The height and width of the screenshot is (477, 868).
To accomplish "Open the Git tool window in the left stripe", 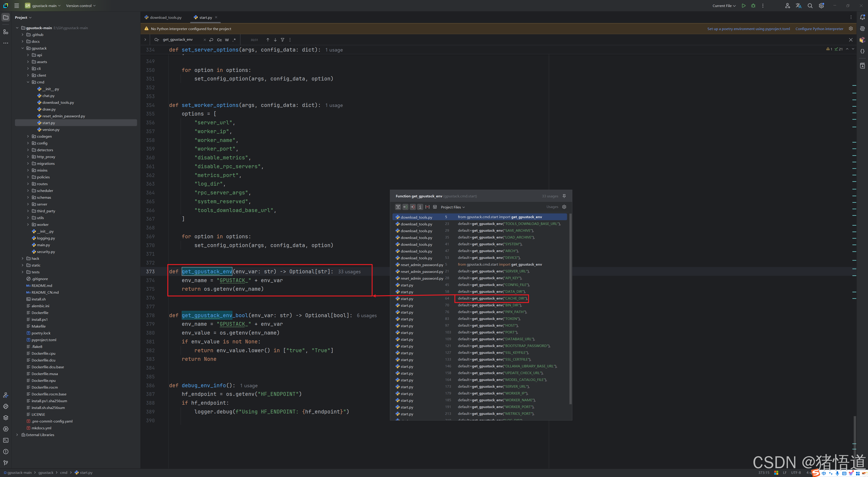I will pyautogui.click(x=6, y=463).
